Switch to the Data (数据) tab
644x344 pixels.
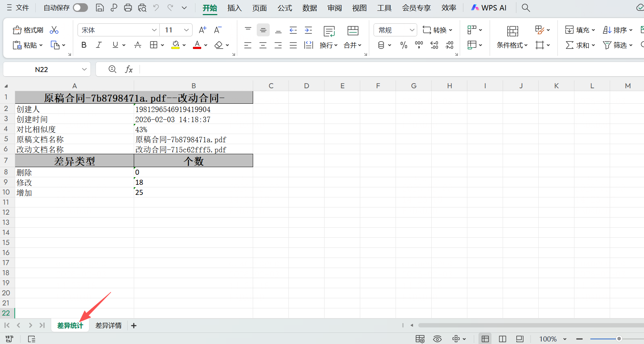(x=310, y=8)
